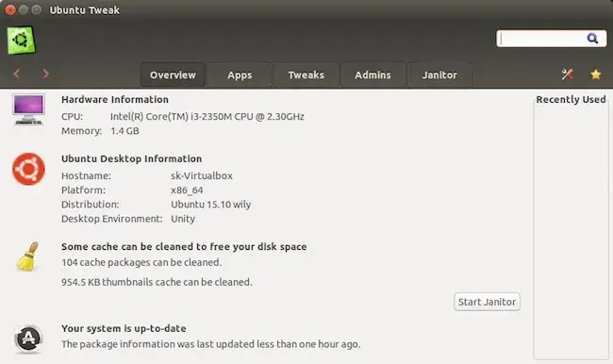Screen dimensions: 613x364
Task: Open the Tweaks tab
Action: click(306, 74)
